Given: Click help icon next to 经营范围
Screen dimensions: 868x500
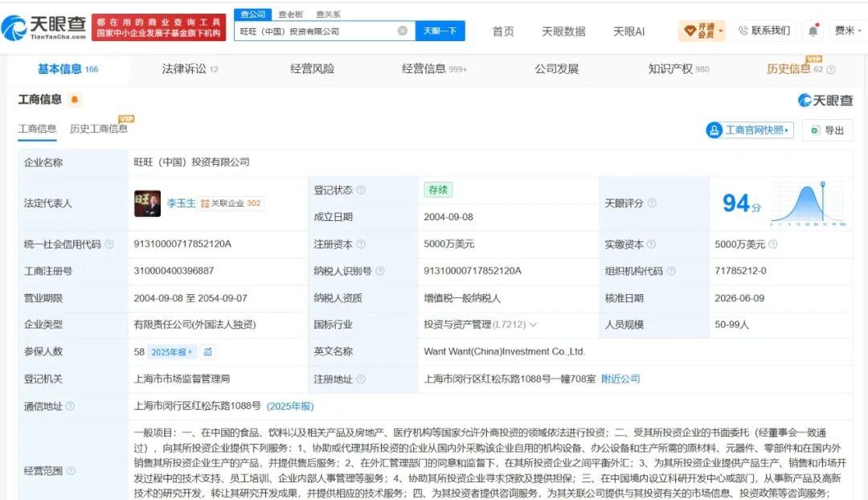Looking at the screenshot, I should pyautogui.click(x=71, y=470).
